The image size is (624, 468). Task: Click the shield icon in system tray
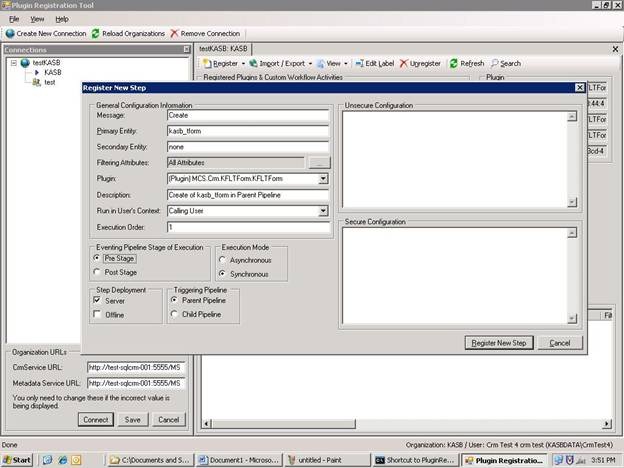point(570,460)
